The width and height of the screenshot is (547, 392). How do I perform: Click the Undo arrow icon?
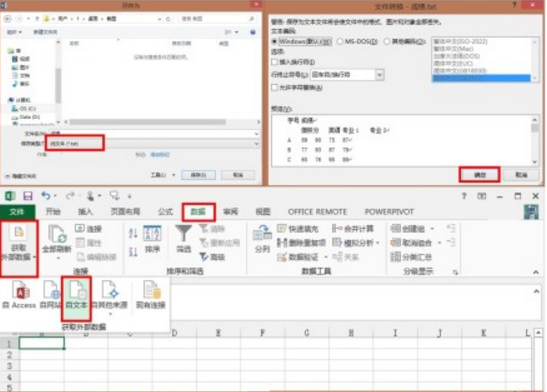[46, 196]
